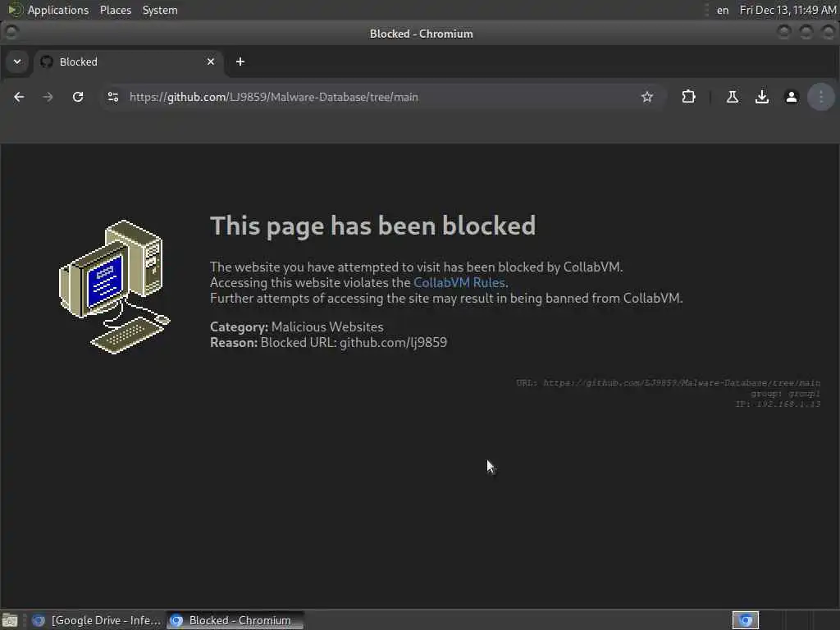Click the 'This page has been blocked' heading
840x630 pixels.
372,226
